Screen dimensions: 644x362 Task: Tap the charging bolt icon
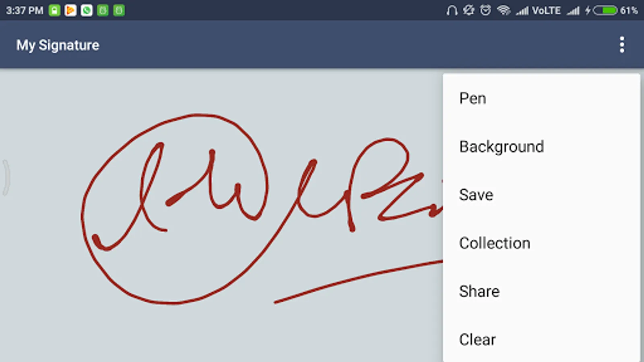[x=588, y=10]
